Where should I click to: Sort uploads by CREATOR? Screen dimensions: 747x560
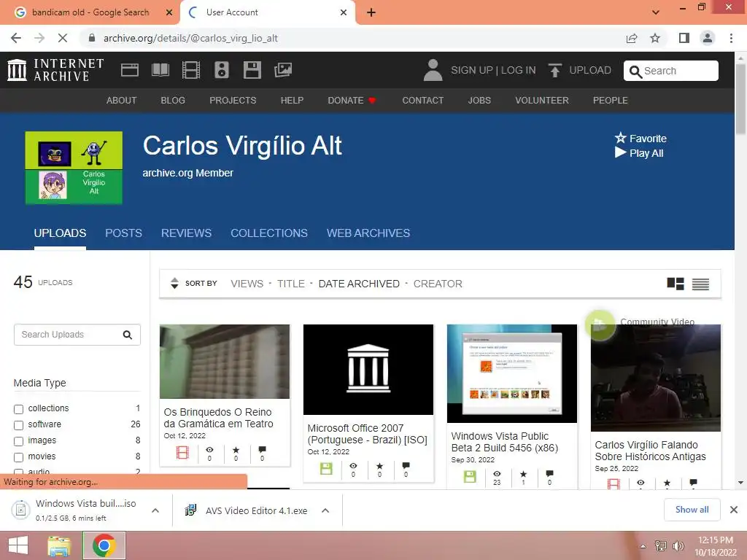tap(438, 284)
